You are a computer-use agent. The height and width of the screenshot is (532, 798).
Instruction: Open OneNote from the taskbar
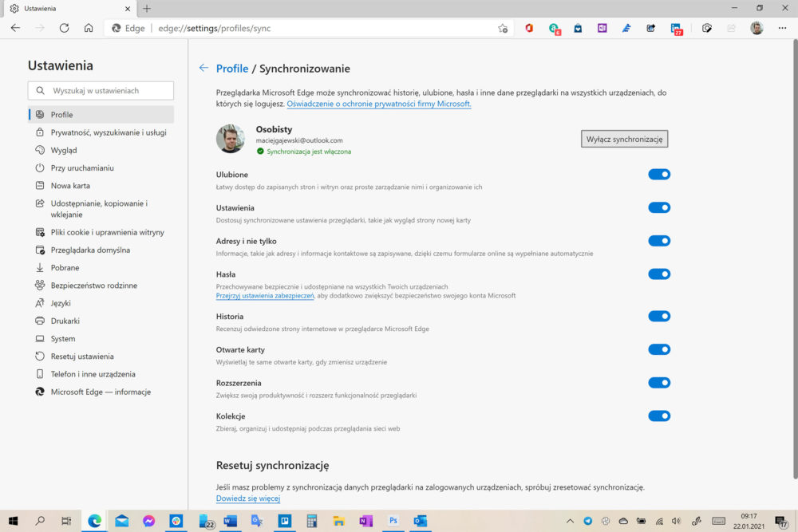point(366,521)
